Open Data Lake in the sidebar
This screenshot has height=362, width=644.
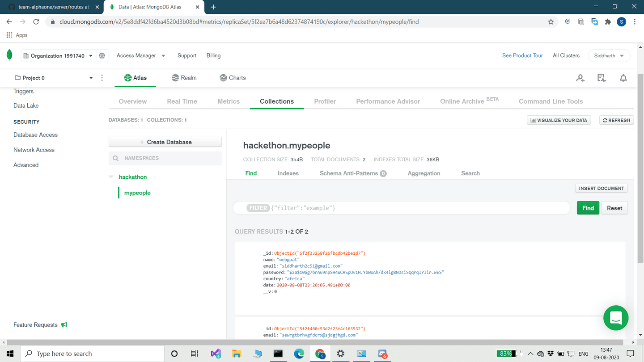point(26,105)
